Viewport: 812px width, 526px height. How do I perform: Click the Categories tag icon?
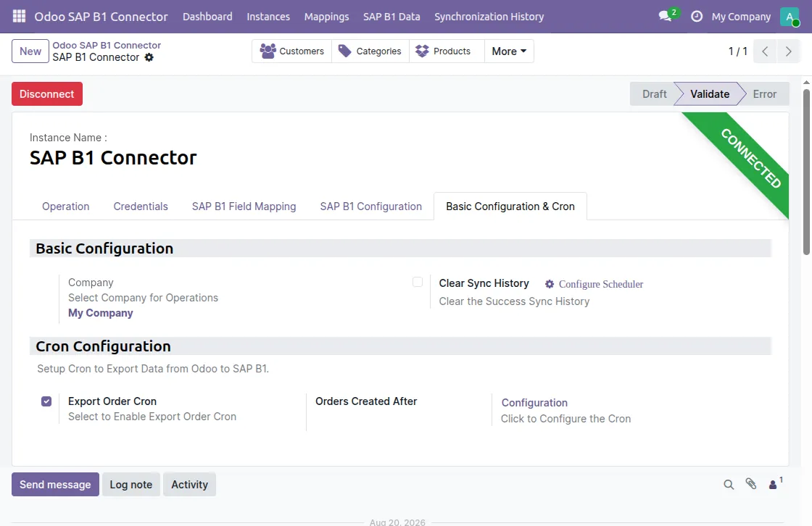345,51
